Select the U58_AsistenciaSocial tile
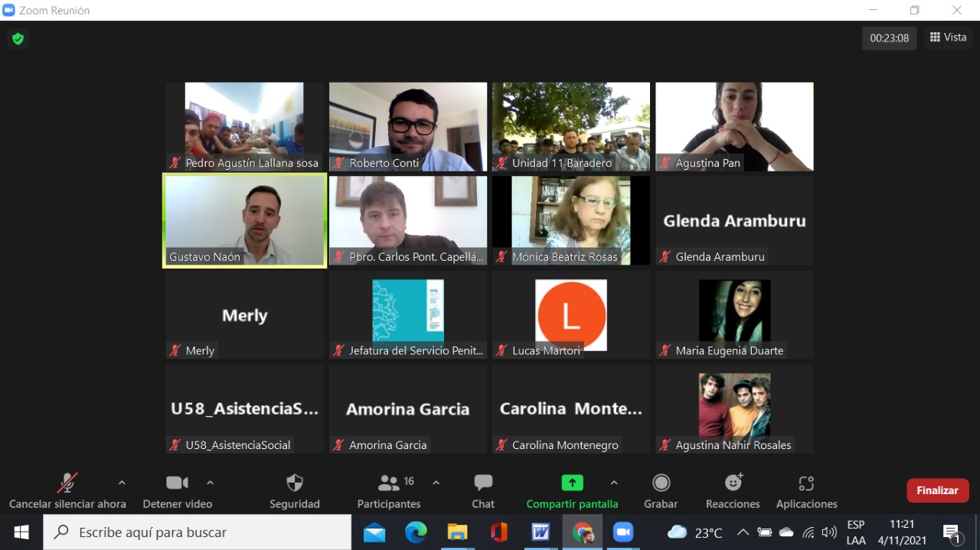 click(245, 408)
